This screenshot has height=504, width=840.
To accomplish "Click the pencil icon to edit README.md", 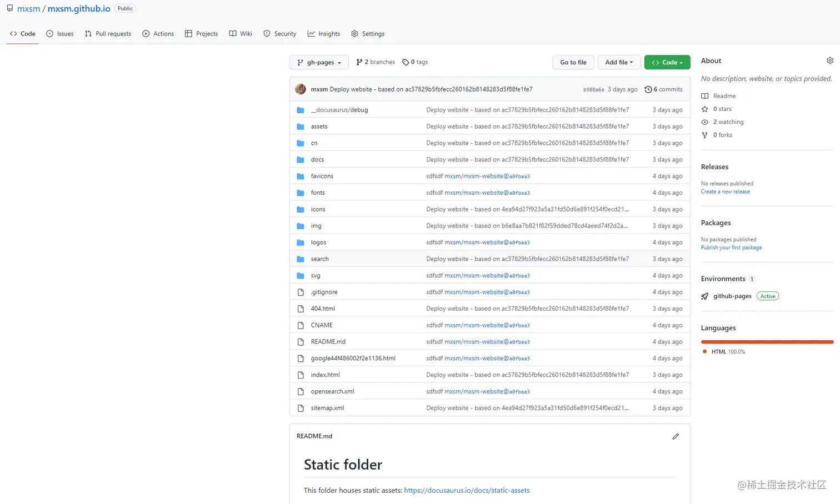I will tap(676, 436).
